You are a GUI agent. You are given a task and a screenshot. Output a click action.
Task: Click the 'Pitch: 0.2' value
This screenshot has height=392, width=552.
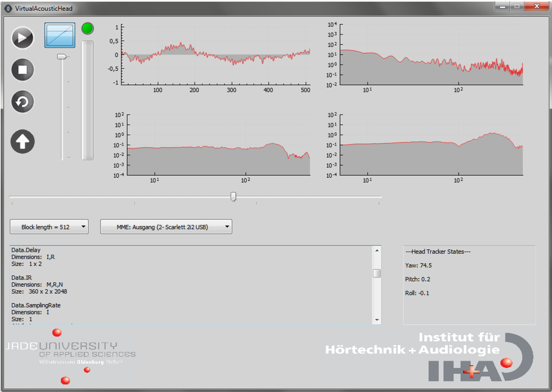(418, 279)
